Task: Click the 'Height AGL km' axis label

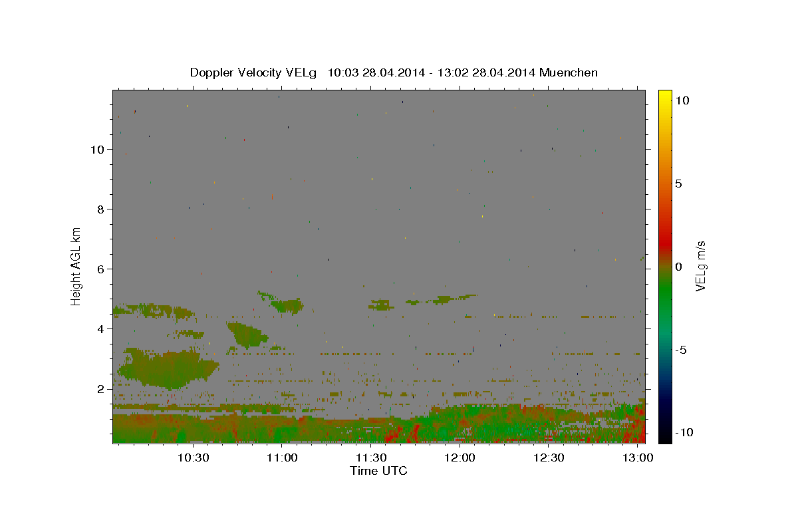Action: pyautogui.click(x=76, y=266)
